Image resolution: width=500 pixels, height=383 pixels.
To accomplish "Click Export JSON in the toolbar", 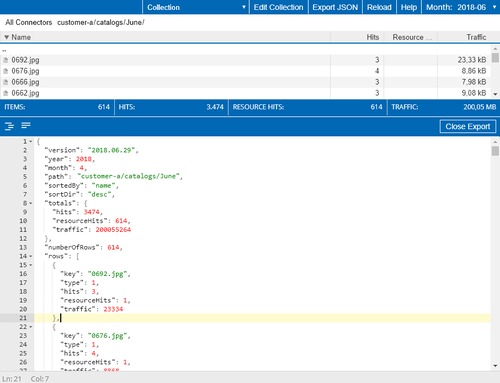I will [335, 7].
